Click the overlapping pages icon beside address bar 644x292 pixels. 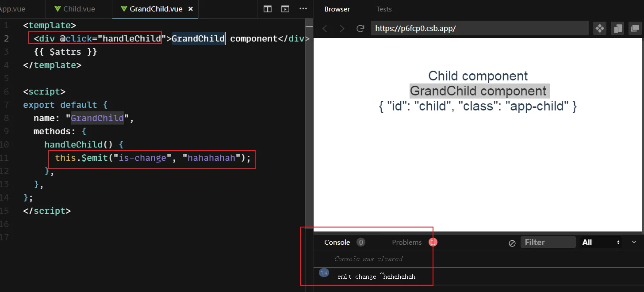(617, 29)
